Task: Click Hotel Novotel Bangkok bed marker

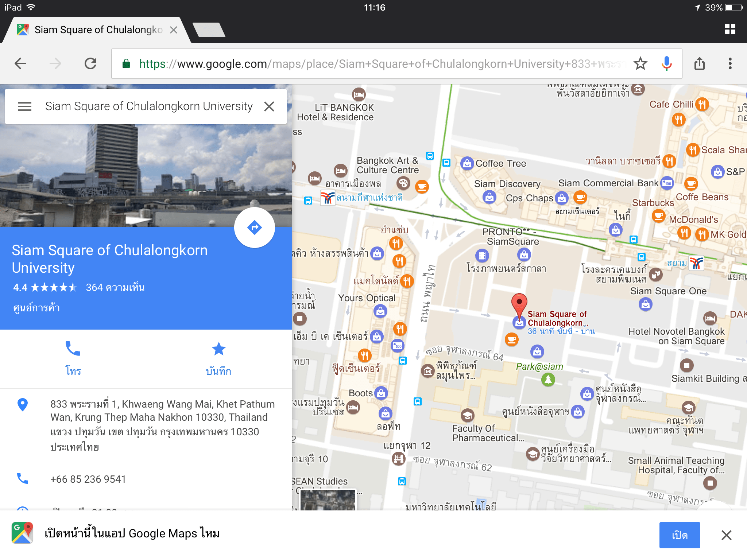Action: [710, 318]
